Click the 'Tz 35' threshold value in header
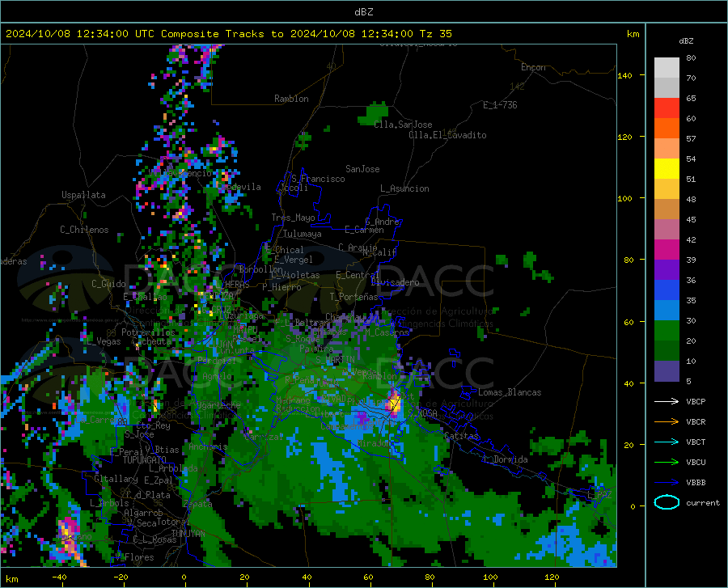The image size is (728, 588). click(x=435, y=34)
